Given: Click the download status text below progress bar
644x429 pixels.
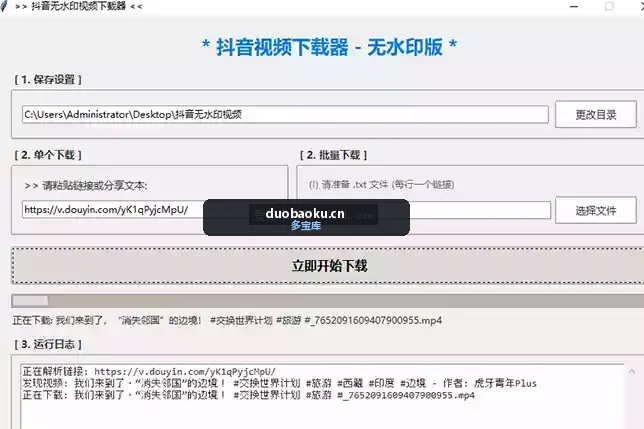Looking at the screenshot, I should [227, 320].
